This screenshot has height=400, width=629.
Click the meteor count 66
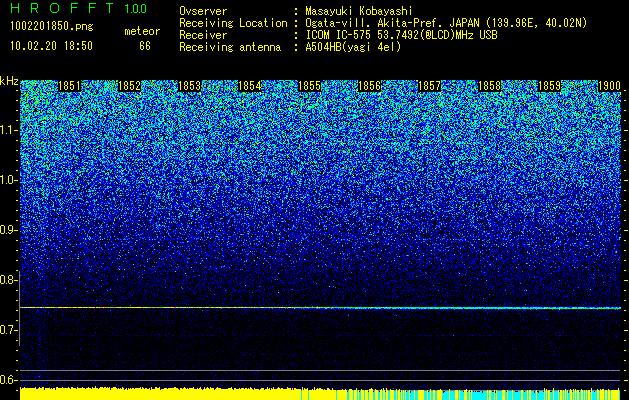(145, 46)
